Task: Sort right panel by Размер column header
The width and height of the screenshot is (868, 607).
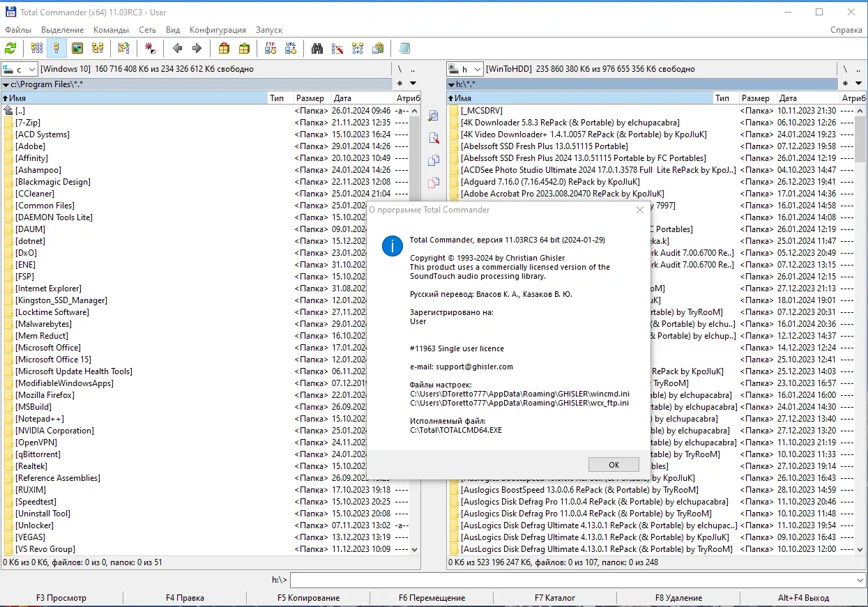Action: (758, 98)
